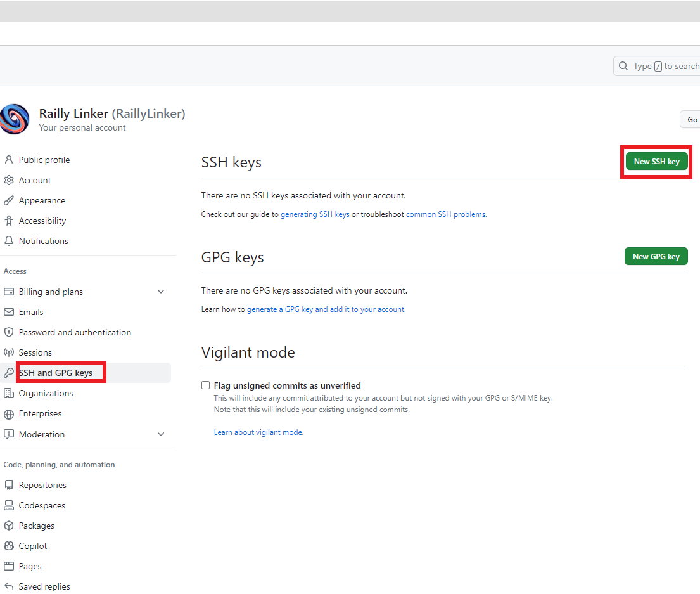Screen dimensions: 700x594
Task: Click the Pages browser icon
Action: pyautogui.click(x=9, y=566)
